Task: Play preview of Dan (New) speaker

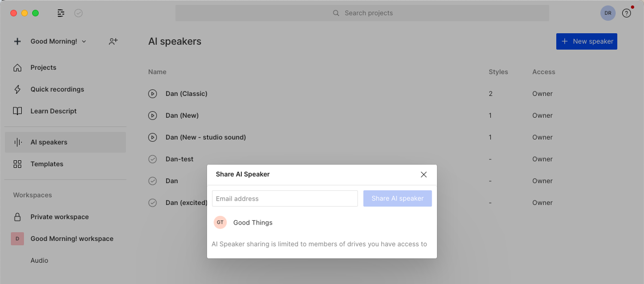Action: tap(153, 116)
